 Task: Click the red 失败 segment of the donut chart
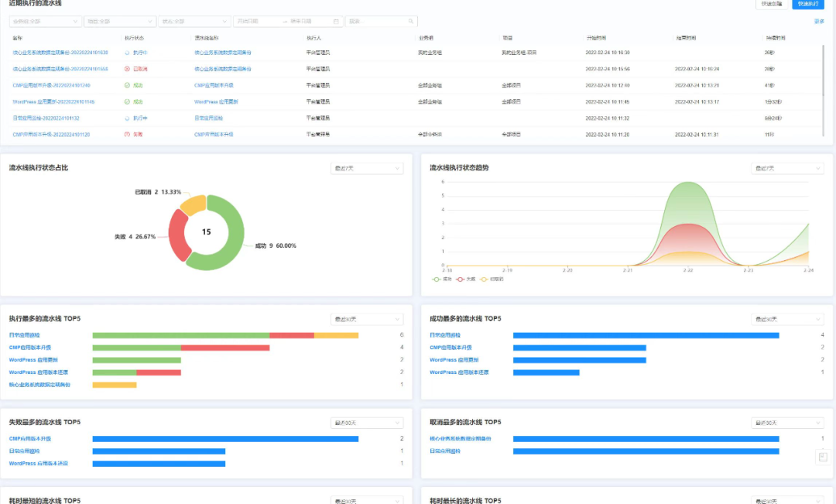177,235
